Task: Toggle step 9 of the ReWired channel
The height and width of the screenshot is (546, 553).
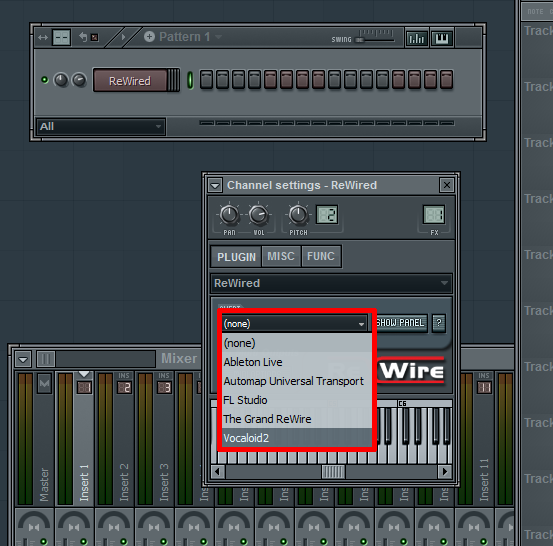Action: point(334,79)
